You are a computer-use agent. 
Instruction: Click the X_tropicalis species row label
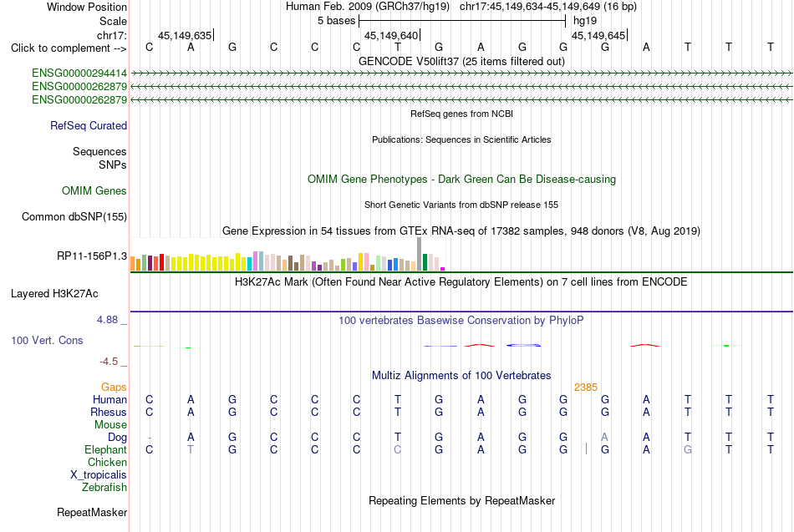click(x=99, y=475)
